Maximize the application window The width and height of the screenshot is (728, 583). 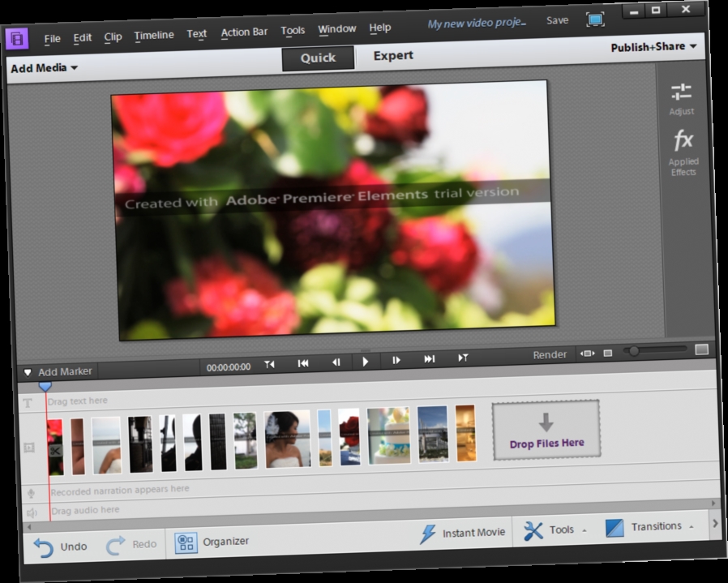click(x=656, y=10)
